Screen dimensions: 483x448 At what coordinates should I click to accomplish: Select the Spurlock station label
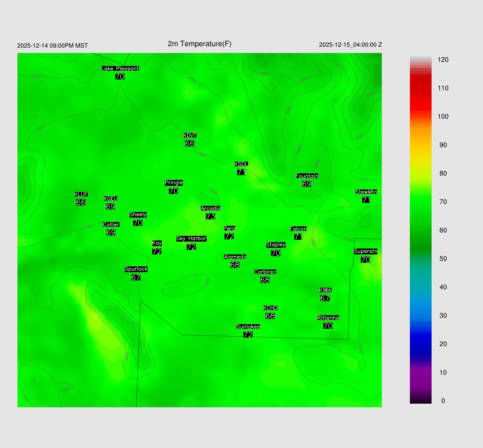coord(136,269)
